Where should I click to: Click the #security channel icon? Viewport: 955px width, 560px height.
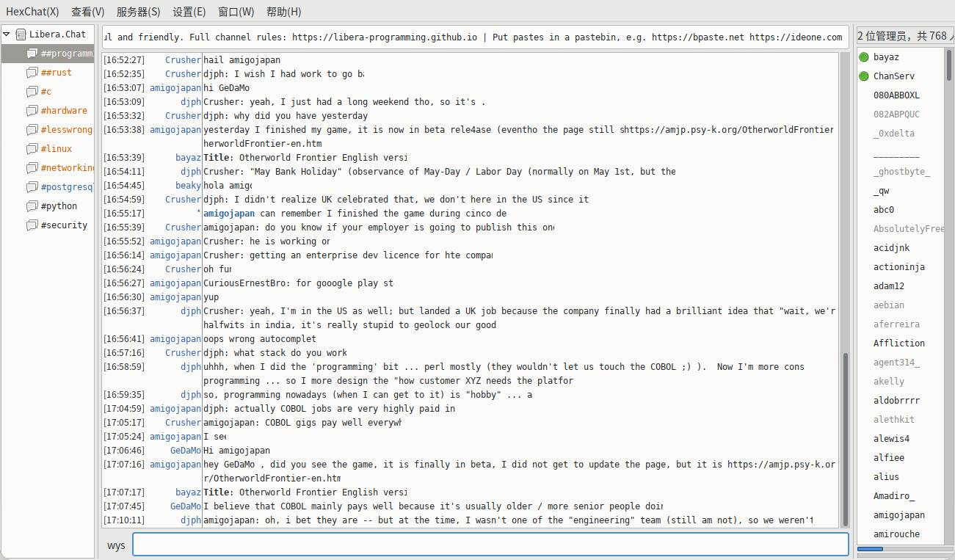32,225
